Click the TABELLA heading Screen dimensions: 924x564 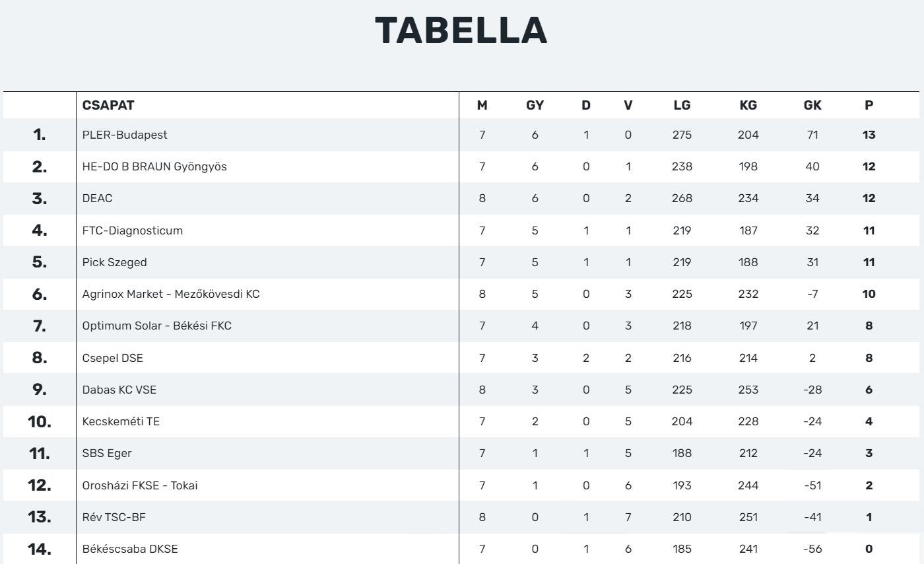click(461, 30)
